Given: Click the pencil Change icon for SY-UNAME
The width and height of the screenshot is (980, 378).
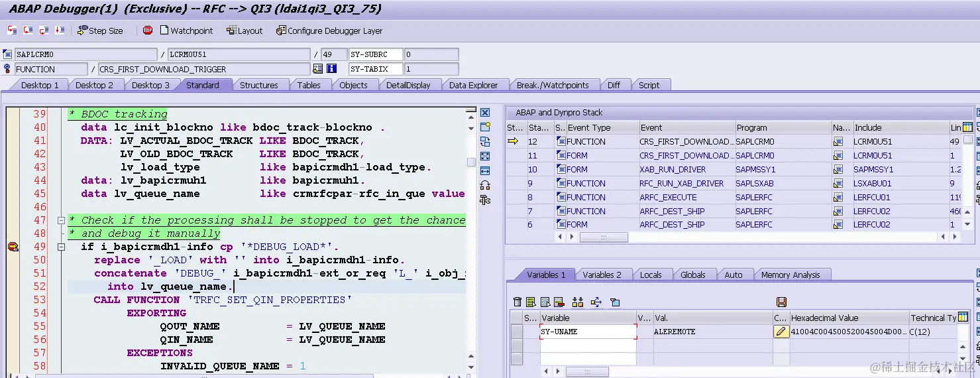Looking at the screenshot, I should pos(782,332).
